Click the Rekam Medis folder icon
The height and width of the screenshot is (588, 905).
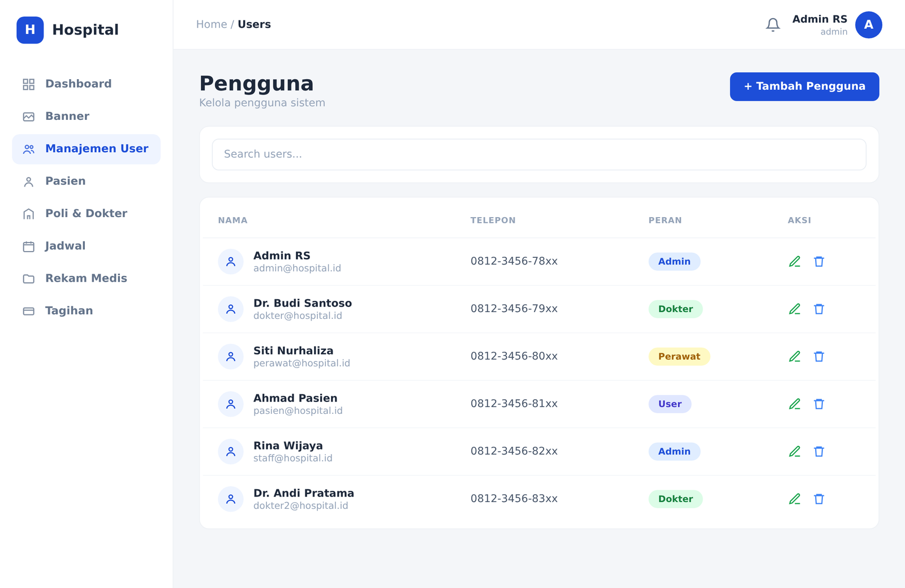[x=29, y=279]
